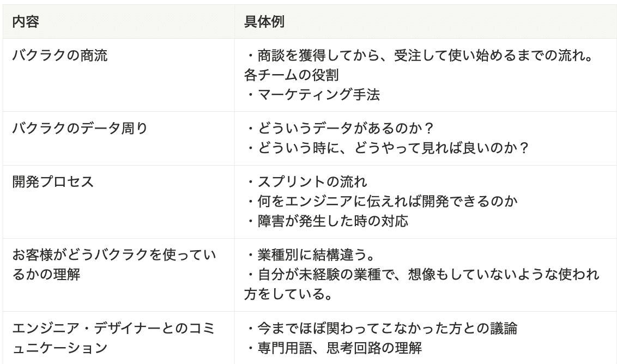617x364 pixels.
Task: Select the 'エンジニア・デザイナーとのコミュニケーション' cell
Action: 112,337
